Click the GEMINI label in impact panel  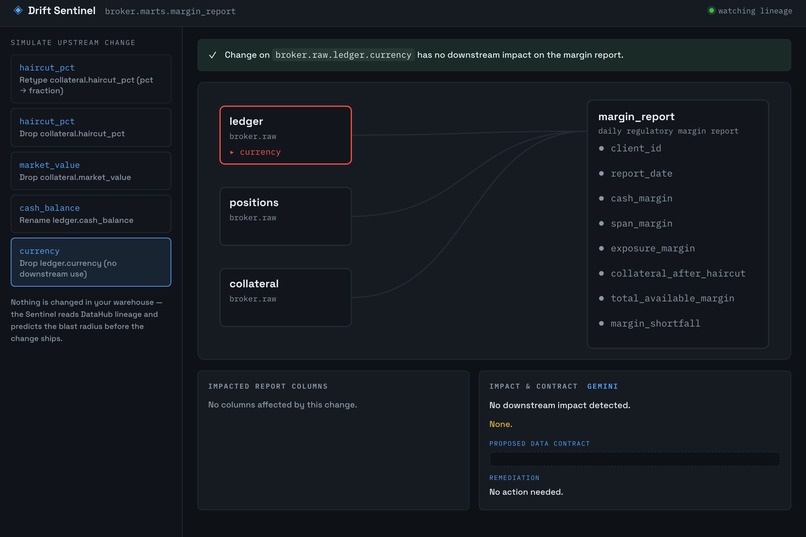tap(602, 386)
